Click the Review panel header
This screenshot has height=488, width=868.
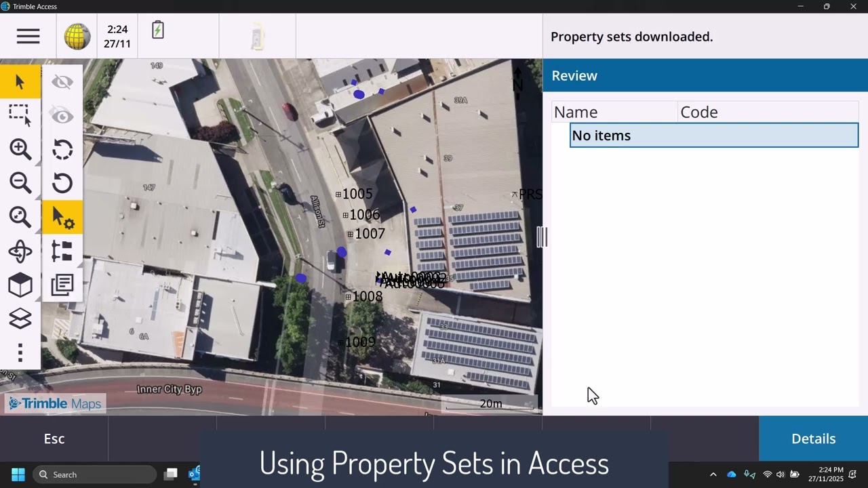coord(705,75)
